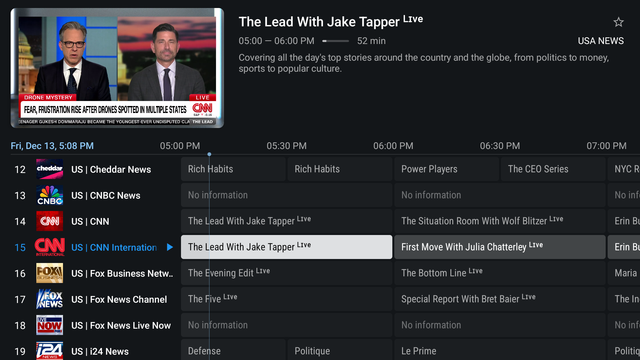Open the live video preview thumbnail
Image resolution: width=640 pixels, height=360 pixels.
[117, 68]
